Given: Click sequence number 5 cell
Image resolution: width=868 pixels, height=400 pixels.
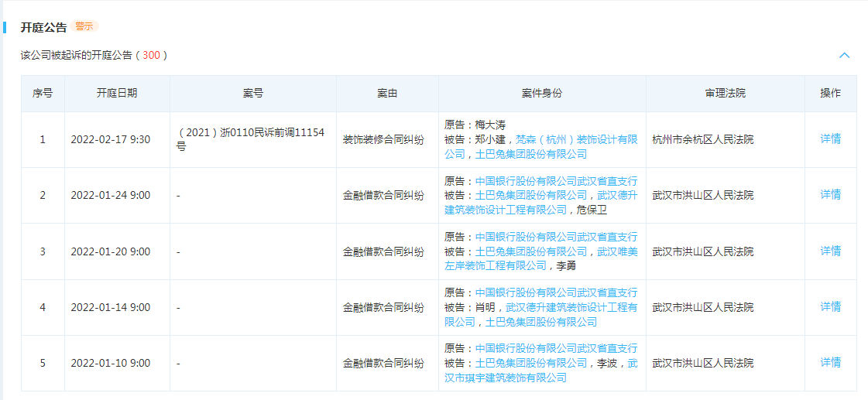Looking at the screenshot, I should 43,364.
